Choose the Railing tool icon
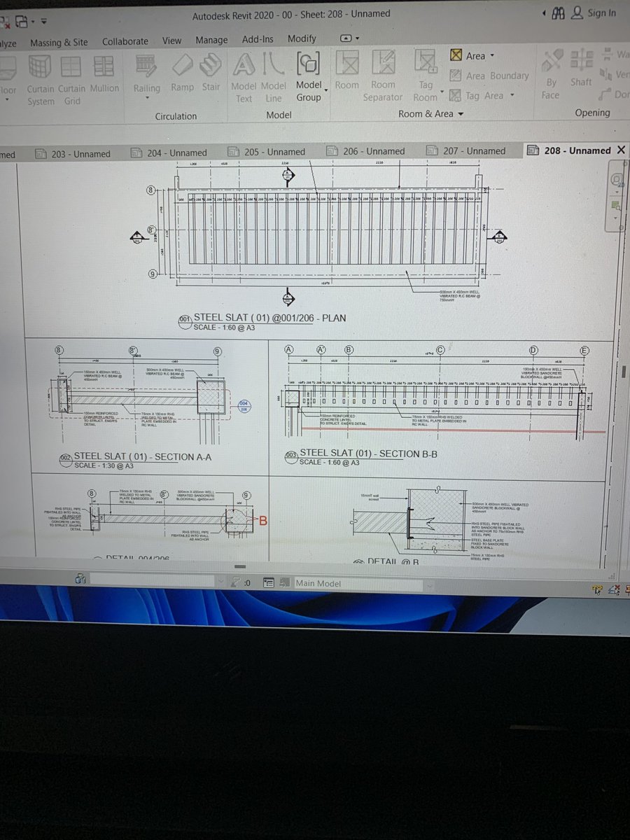Viewport: 630px width, 840px height. click(x=146, y=65)
